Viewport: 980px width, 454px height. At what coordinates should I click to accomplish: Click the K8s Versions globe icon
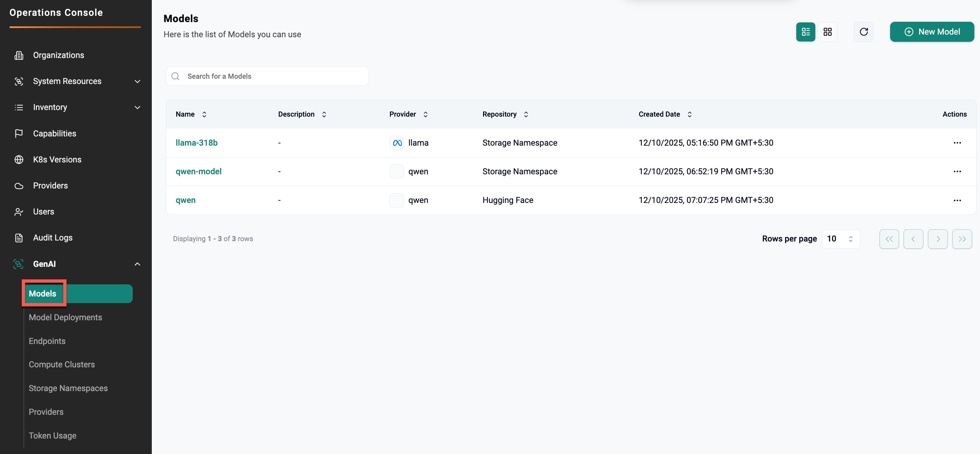(19, 159)
